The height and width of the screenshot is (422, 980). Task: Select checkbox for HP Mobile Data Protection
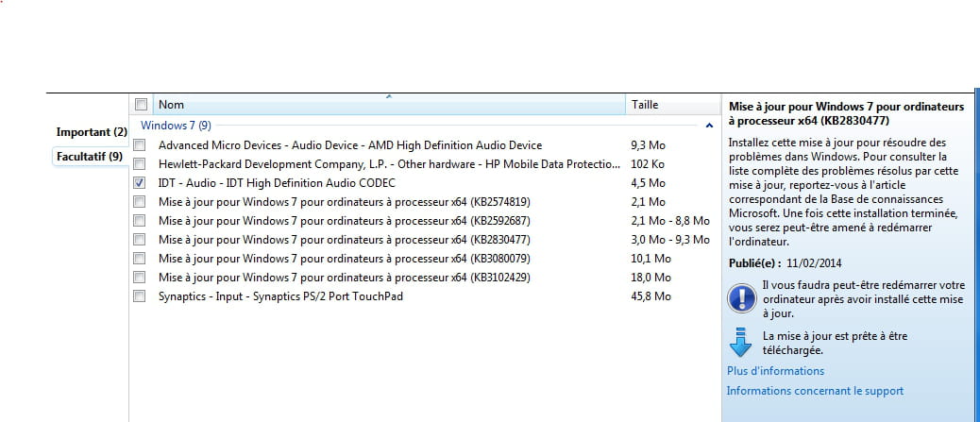pos(140,164)
